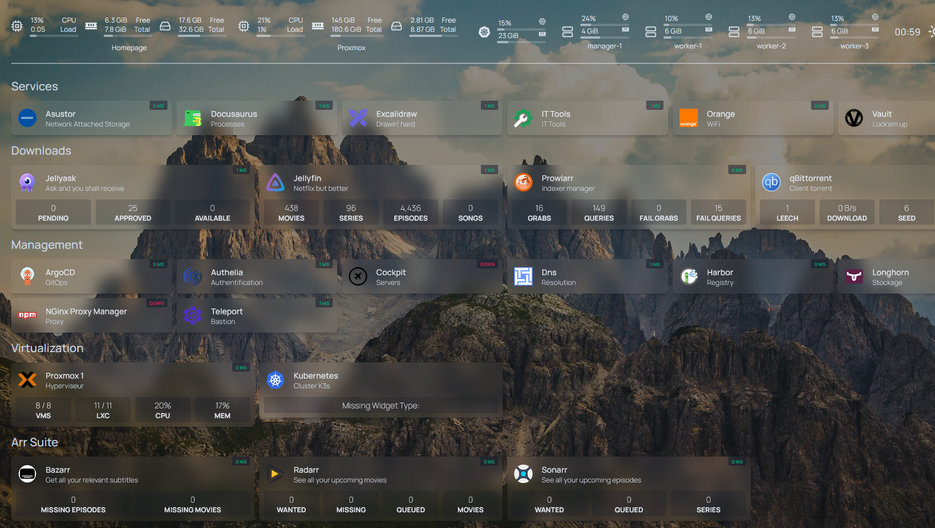Image resolution: width=935 pixels, height=528 pixels.
Task: Collapse the Services section header
Action: (35, 87)
